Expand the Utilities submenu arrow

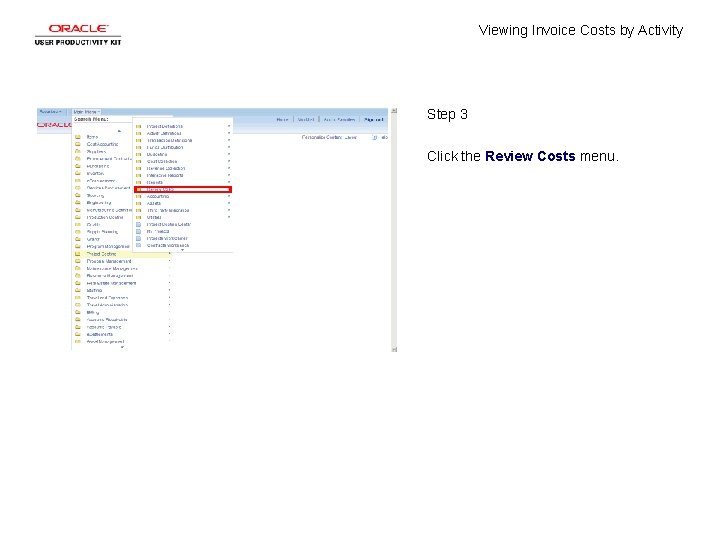(x=229, y=217)
